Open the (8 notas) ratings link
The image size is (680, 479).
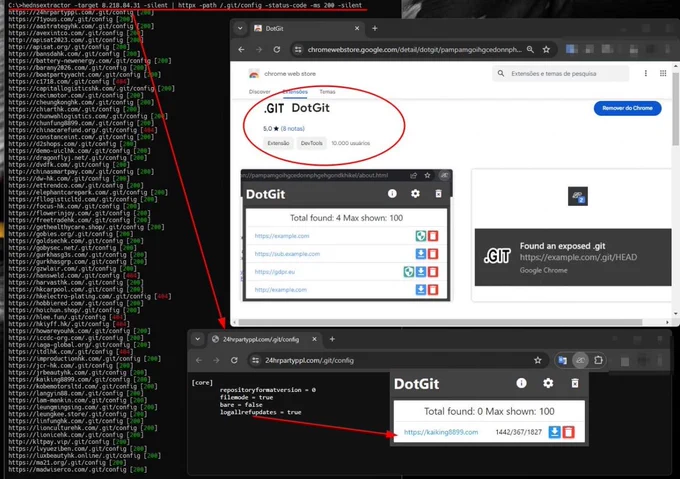tap(293, 129)
